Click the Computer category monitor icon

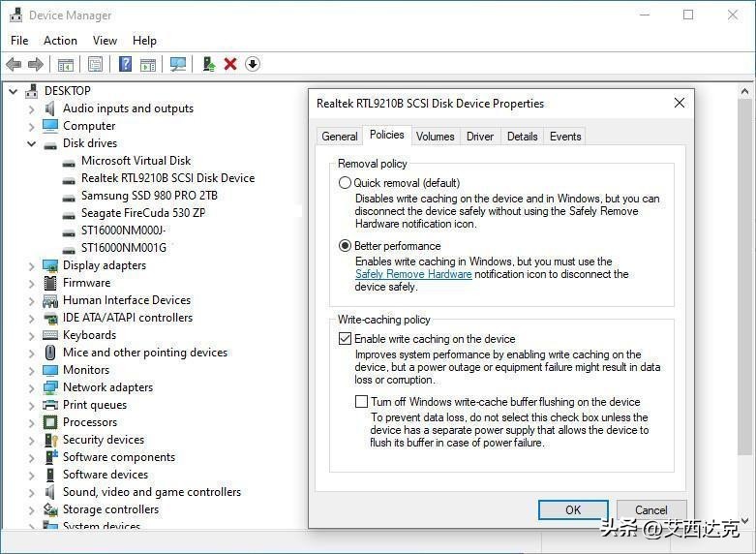click(50, 126)
